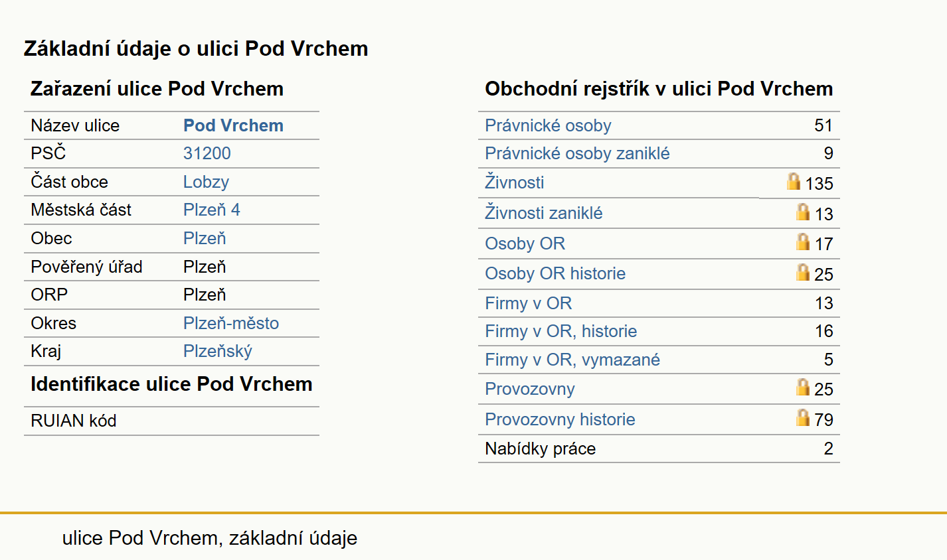Viewport: 947px width, 560px height.
Task: Open the Živnosti link
Action: point(514,182)
